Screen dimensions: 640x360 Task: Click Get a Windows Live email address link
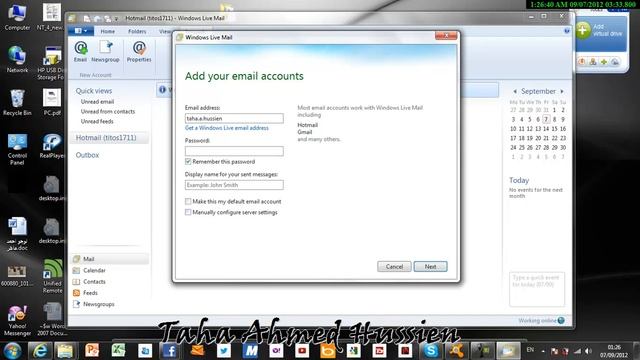(x=227, y=128)
